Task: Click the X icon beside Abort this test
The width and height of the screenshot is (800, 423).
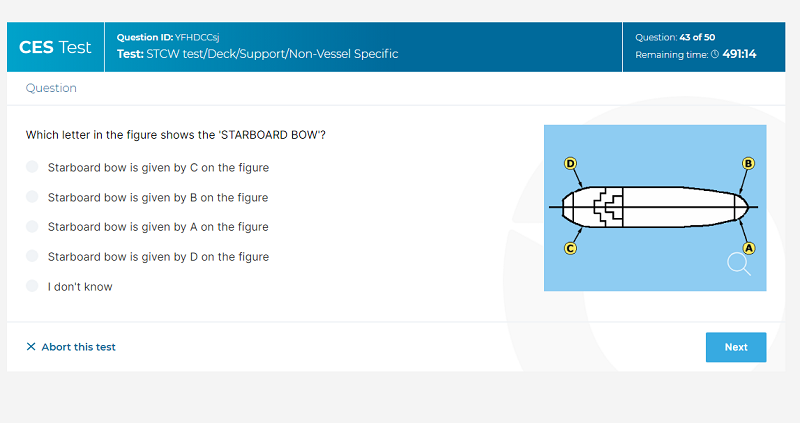Action: pos(31,347)
